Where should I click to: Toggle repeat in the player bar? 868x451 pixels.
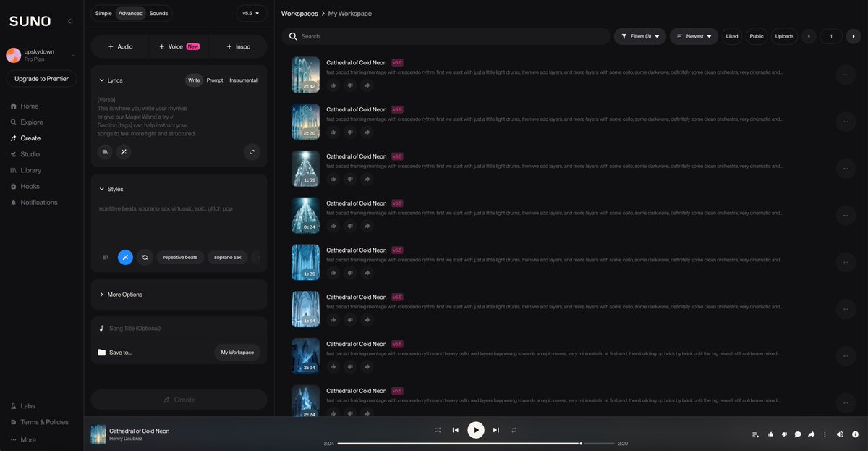click(x=514, y=430)
